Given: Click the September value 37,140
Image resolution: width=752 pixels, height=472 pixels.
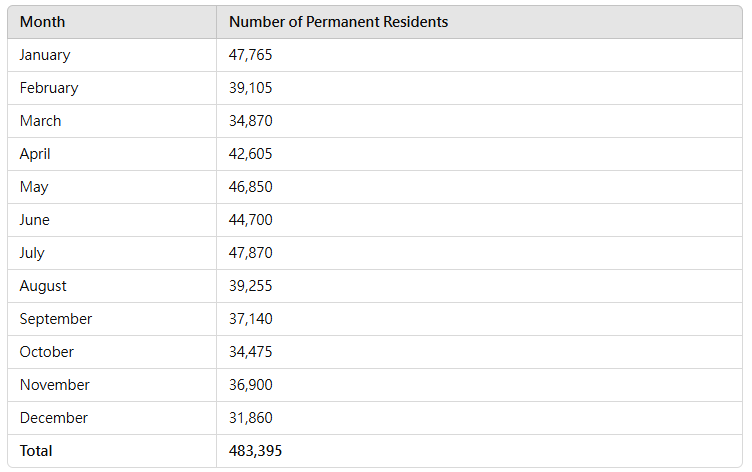Looking at the screenshot, I should point(250,319).
